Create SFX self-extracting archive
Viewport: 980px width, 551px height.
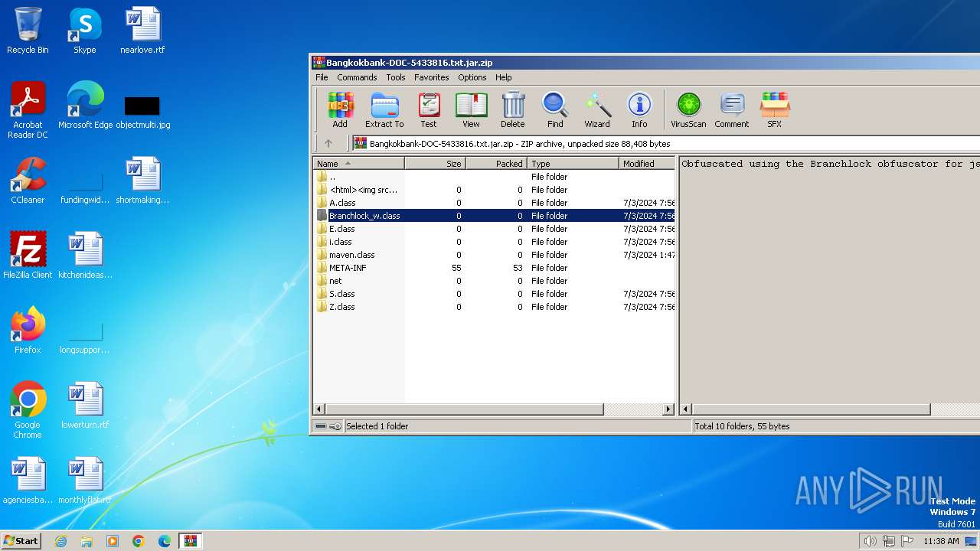click(x=775, y=110)
